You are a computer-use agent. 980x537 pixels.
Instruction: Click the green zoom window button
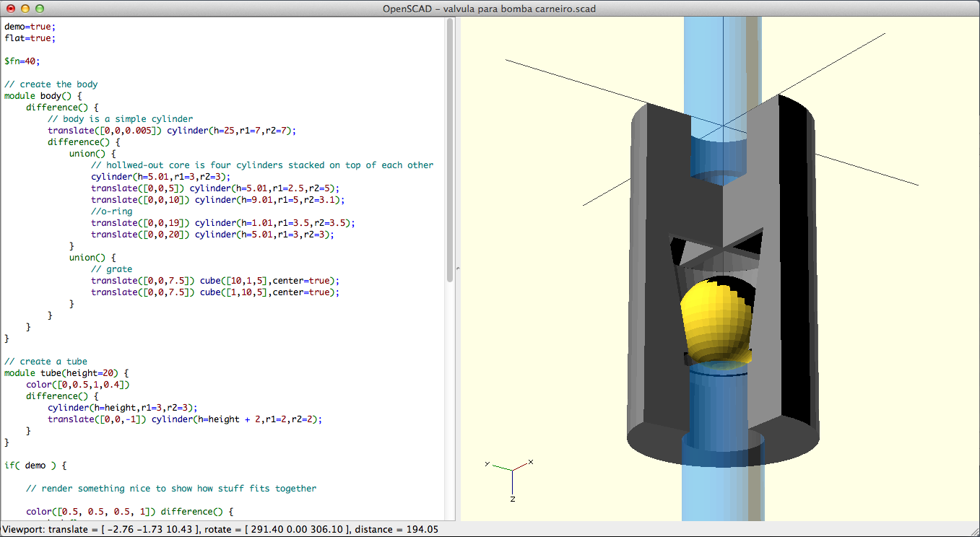pos(40,9)
